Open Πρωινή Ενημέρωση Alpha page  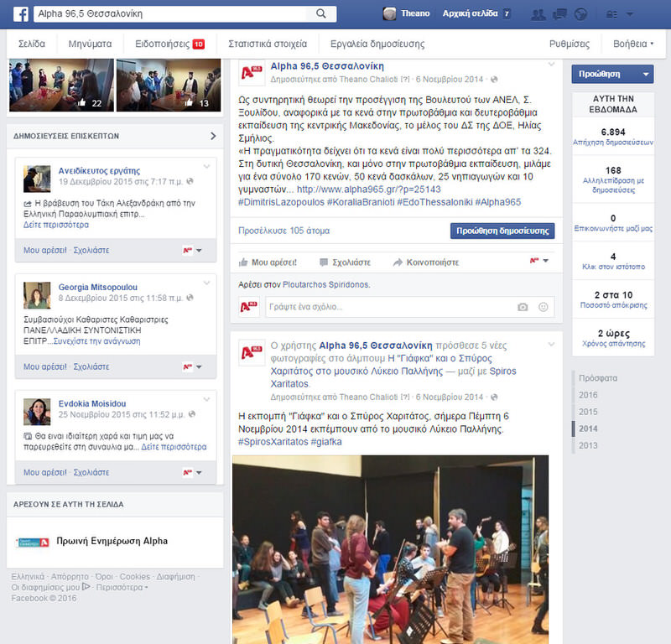click(x=112, y=541)
